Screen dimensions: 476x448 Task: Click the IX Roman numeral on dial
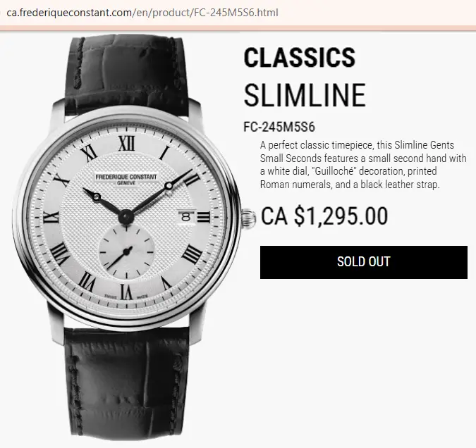(51, 217)
